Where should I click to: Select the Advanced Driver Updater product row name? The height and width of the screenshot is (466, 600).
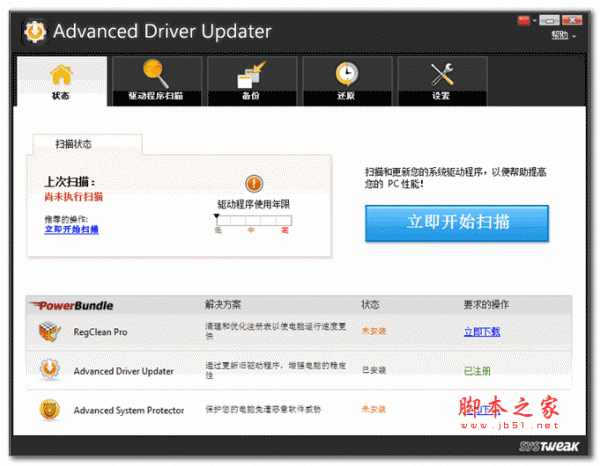[124, 371]
